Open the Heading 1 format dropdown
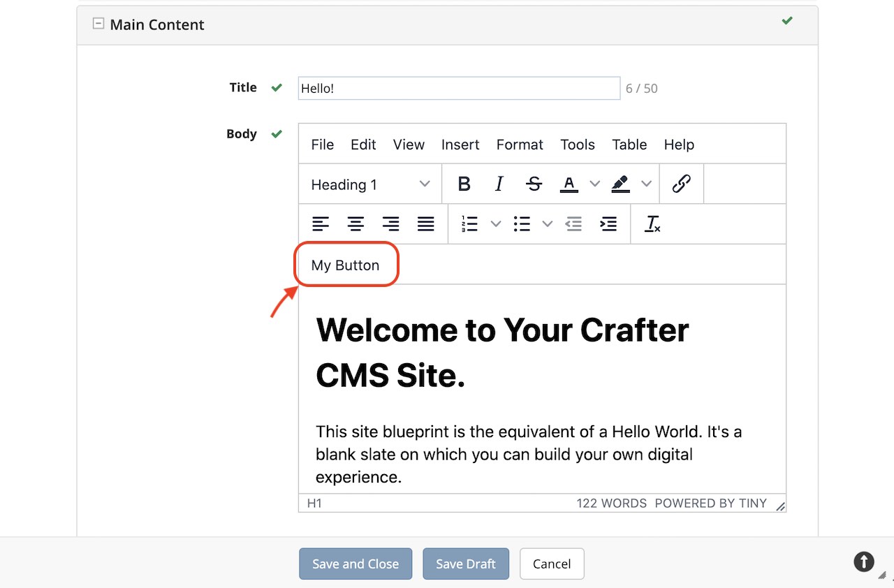Screen dimensions: 894x588 371,184
